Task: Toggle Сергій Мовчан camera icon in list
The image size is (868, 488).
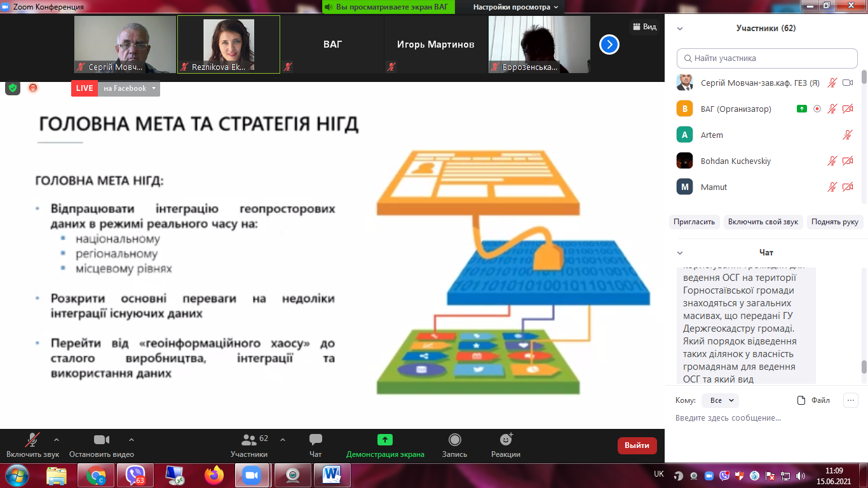Action: point(848,83)
